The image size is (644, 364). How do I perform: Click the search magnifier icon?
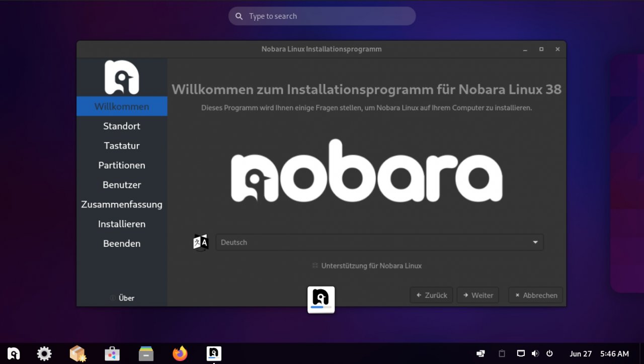239,16
